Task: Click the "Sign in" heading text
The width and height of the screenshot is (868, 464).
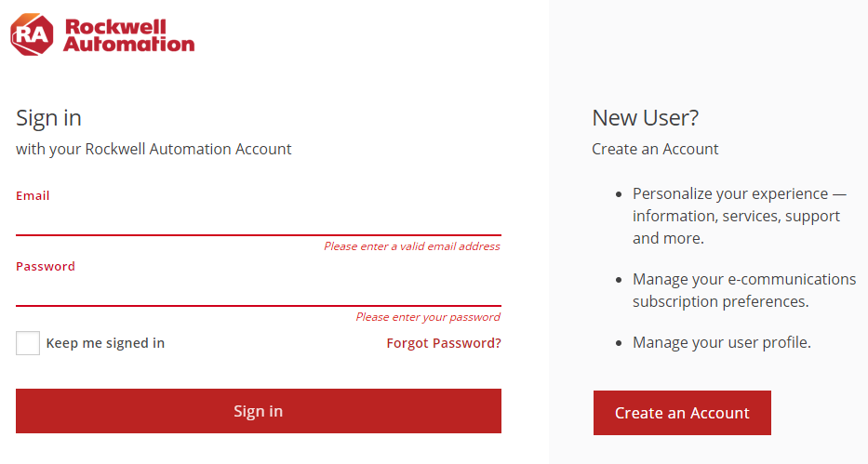Action: coord(48,118)
